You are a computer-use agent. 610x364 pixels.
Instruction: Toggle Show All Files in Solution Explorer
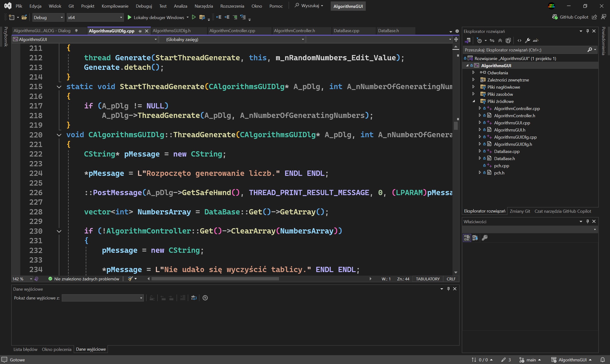tap(508, 40)
